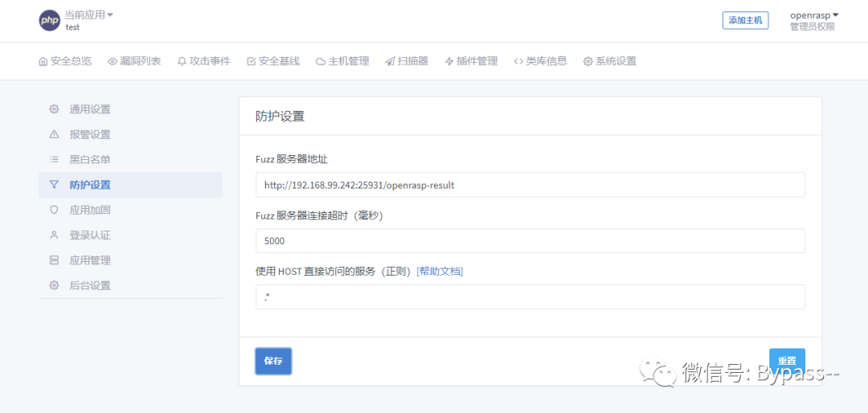Click the 添加主机 button
The width and height of the screenshot is (868, 413).
(745, 20)
